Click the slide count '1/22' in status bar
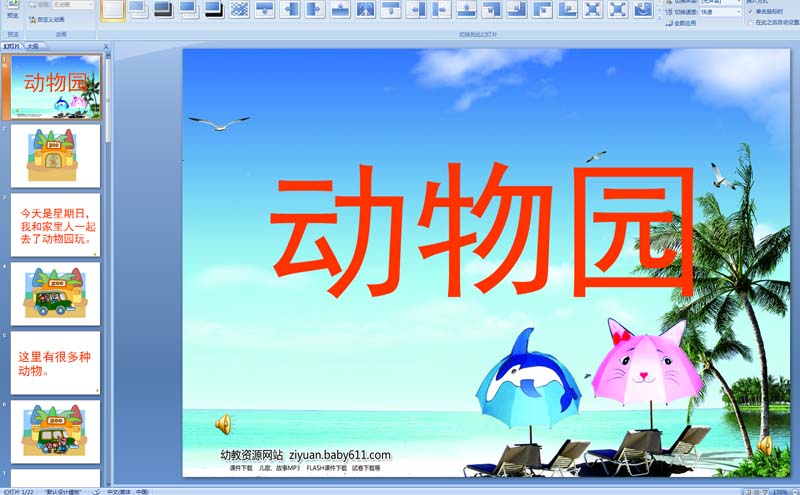 pos(18,492)
